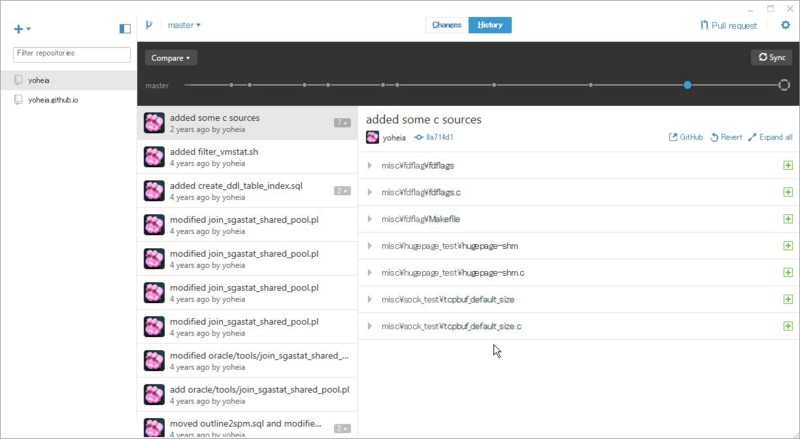
Task: Open the Compare dropdown
Action: [x=171, y=58]
